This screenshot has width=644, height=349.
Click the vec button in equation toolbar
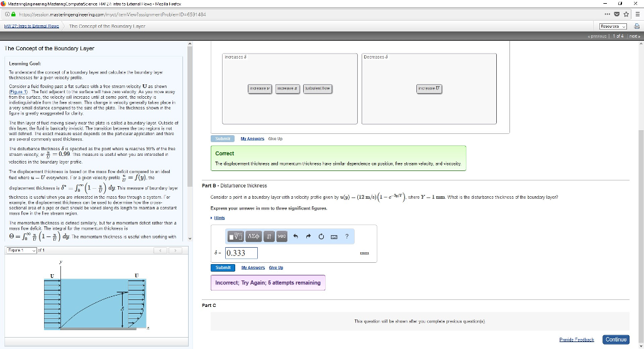click(x=281, y=236)
